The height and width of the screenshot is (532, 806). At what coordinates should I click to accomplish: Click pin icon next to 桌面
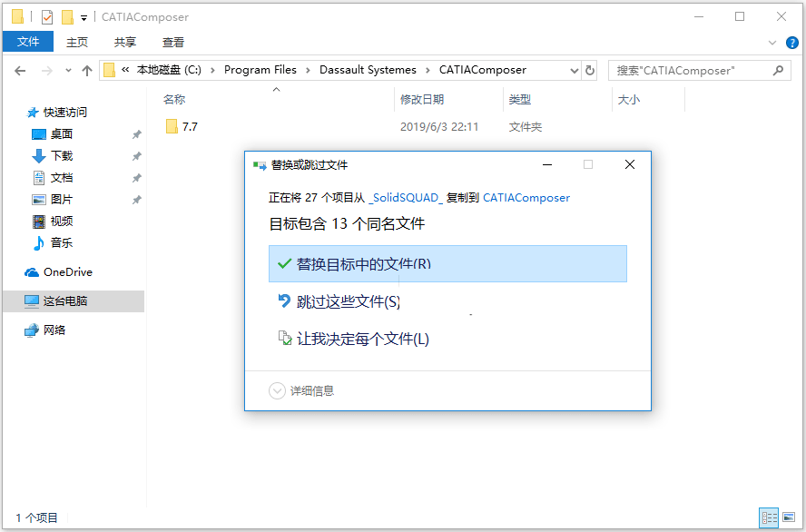137,134
